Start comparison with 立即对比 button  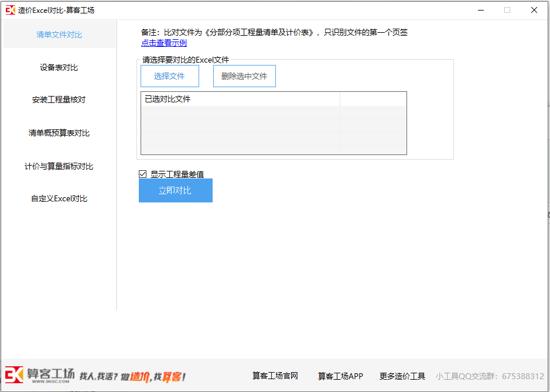click(x=175, y=191)
